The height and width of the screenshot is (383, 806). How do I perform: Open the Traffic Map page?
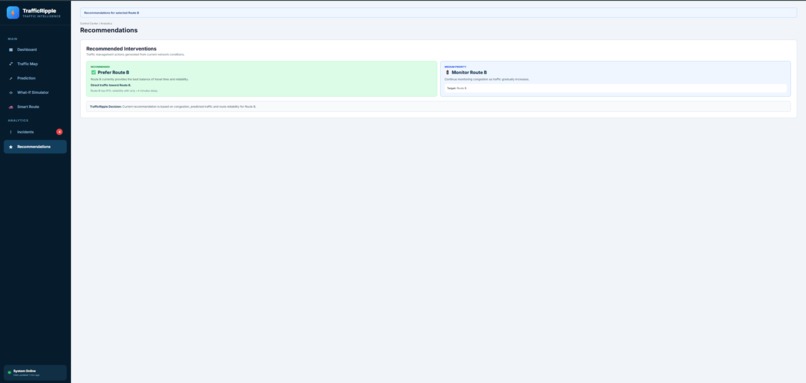35,64
